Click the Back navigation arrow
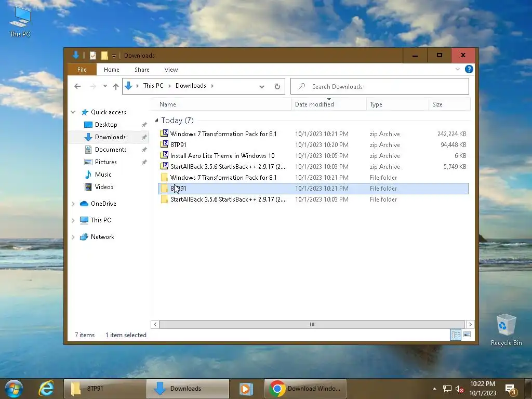Screen dimensions: 532x399 point(77,86)
